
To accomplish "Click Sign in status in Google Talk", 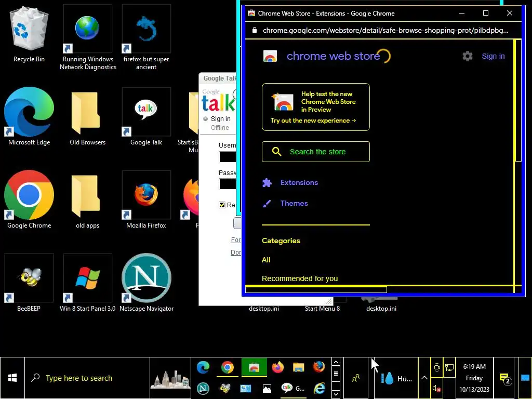I will coord(220,119).
